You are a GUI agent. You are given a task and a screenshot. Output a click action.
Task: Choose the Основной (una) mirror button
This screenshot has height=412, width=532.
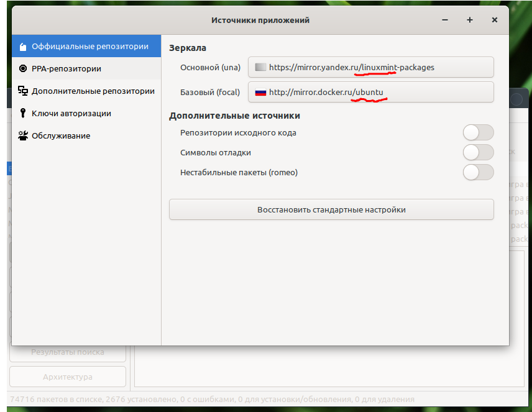pos(371,67)
